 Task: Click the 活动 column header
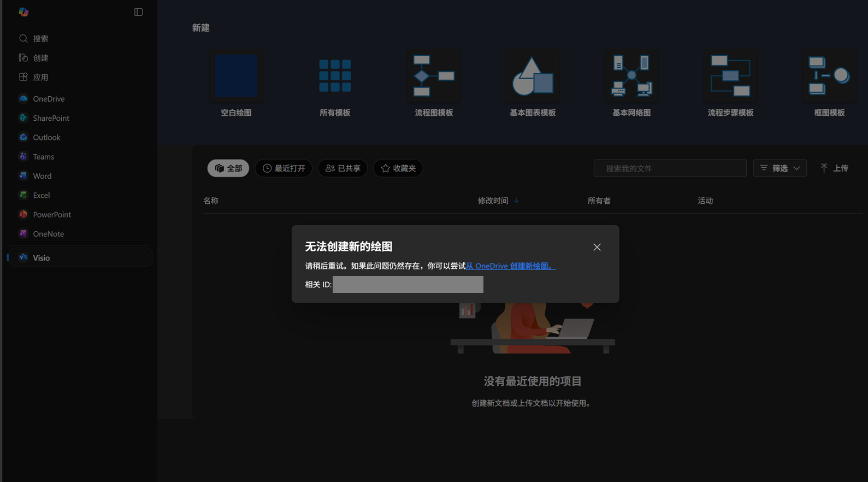click(x=705, y=201)
